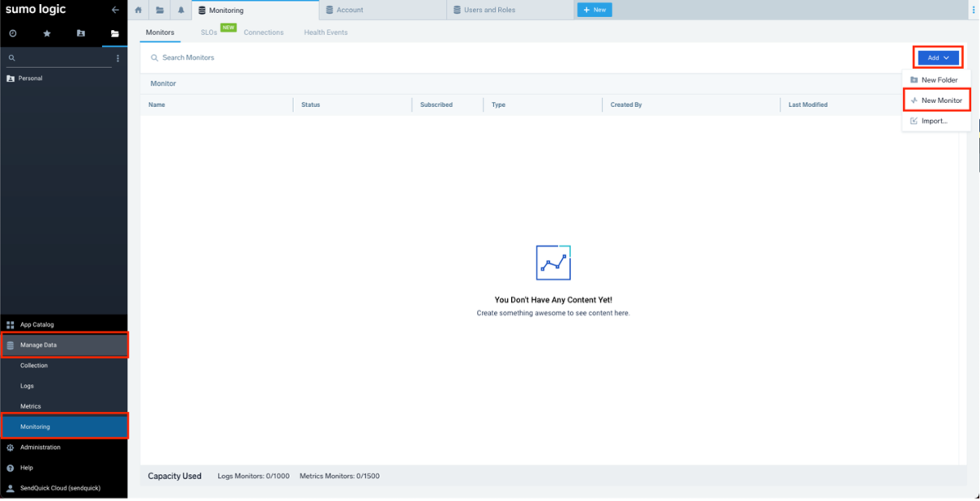
Task: Open the Add dropdown button
Action: 938,58
